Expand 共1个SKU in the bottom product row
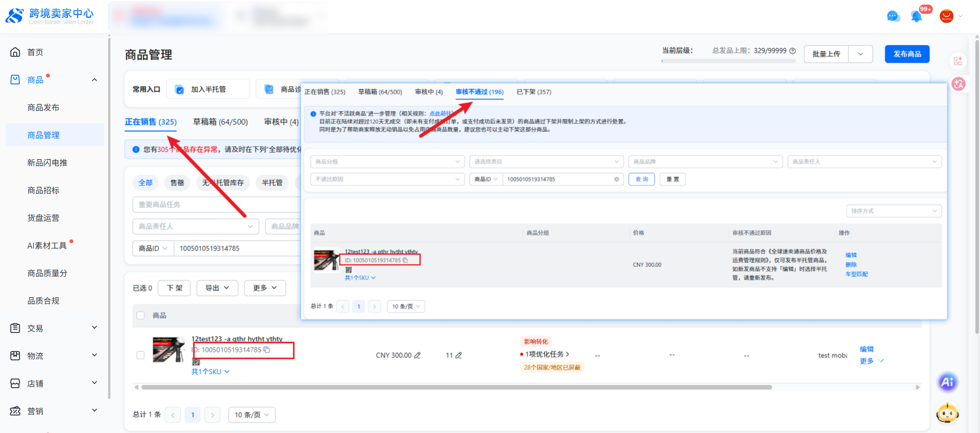This screenshot has height=433, width=980. point(210,372)
